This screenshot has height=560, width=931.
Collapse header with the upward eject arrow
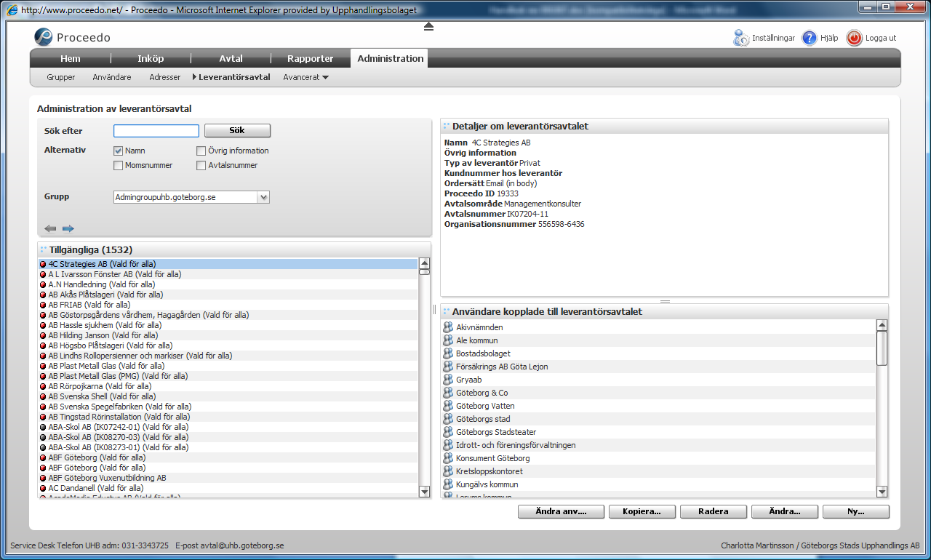click(428, 26)
